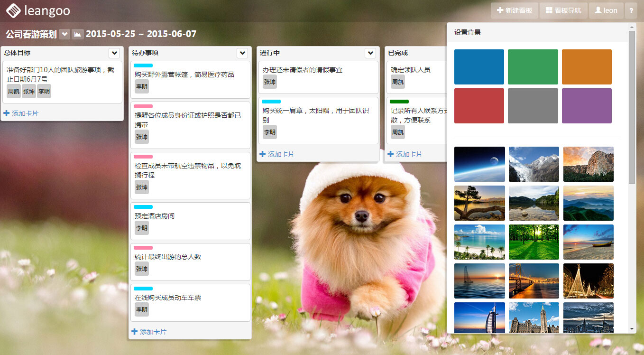Open the burndown chart icon beside board title

pyautogui.click(x=77, y=35)
